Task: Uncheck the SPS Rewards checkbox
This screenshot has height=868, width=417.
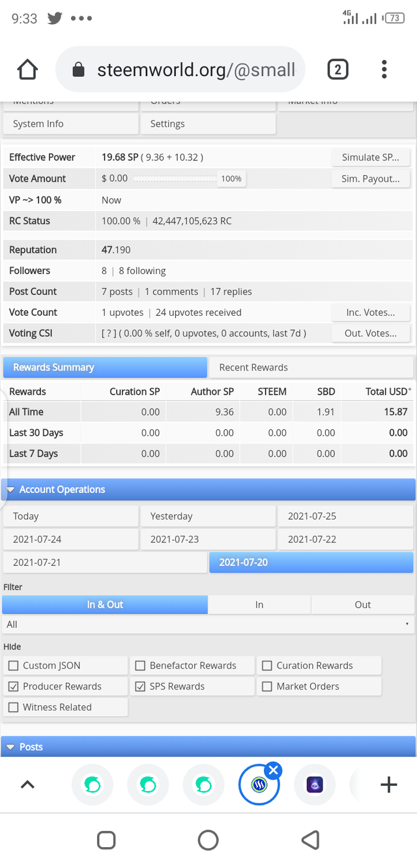Action: (x=140, y=686)
